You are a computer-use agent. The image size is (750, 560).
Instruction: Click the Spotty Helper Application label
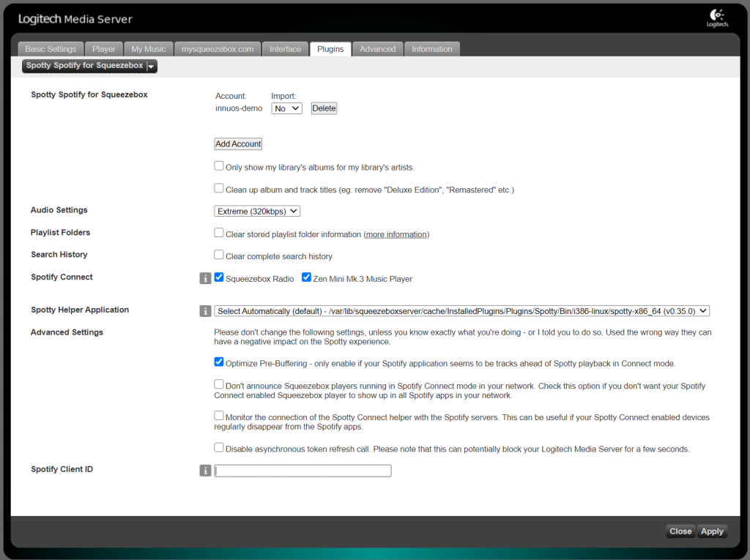80,310
